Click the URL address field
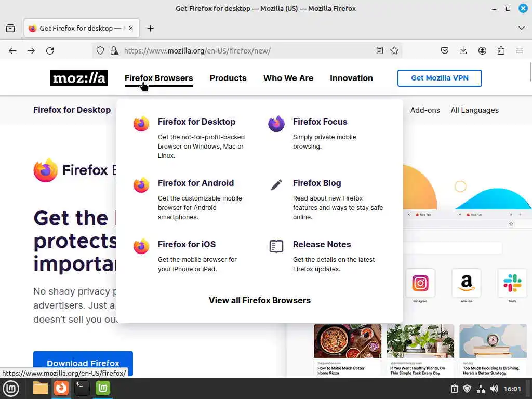532x399 pixels. pos(248,51)
